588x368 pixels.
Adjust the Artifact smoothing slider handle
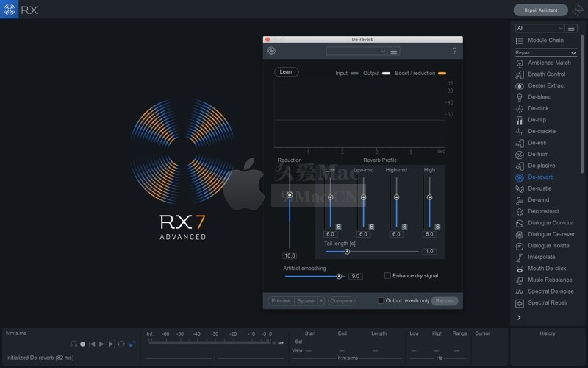click(339, 277)
